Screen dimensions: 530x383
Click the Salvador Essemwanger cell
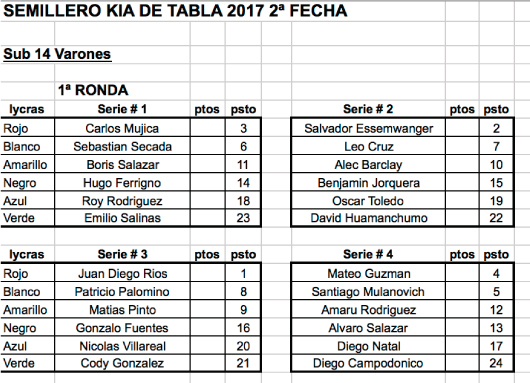tap(368, 128)
